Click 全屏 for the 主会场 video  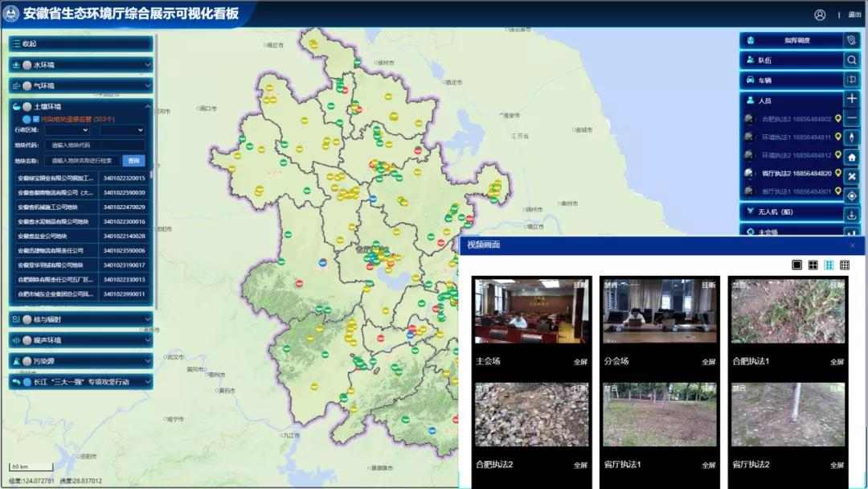click(x=580, y=362)
